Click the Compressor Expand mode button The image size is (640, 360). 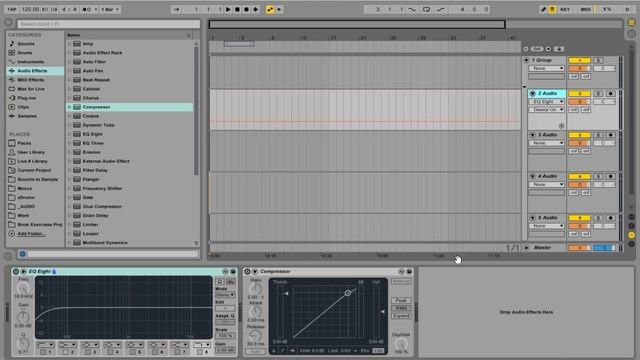401,316
